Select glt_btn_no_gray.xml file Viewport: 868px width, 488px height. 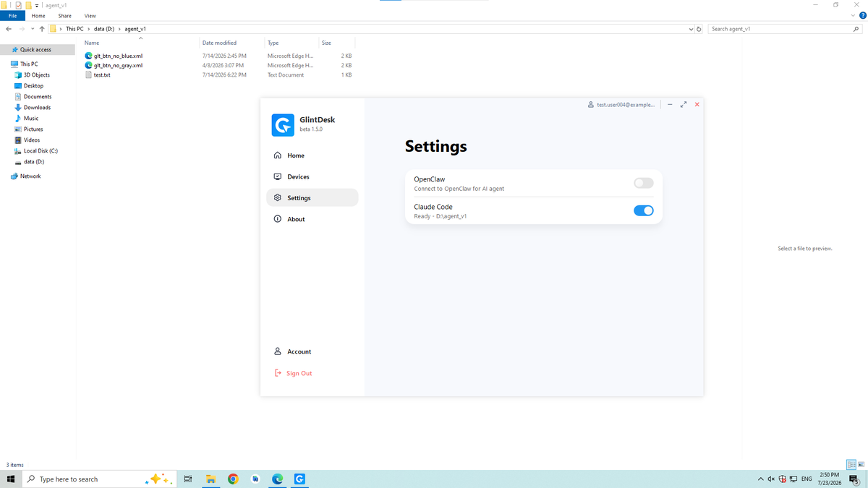pos(118,65)
